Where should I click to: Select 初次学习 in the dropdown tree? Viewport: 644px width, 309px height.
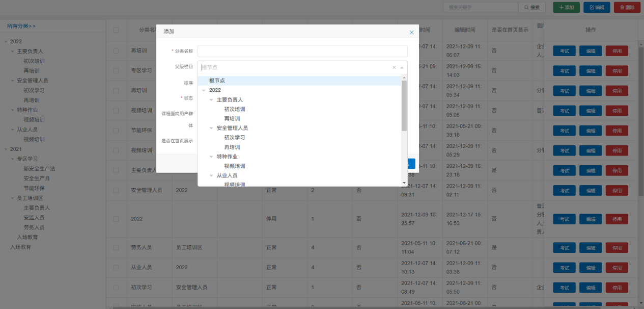pyautogui.click(x=235, y=138)
